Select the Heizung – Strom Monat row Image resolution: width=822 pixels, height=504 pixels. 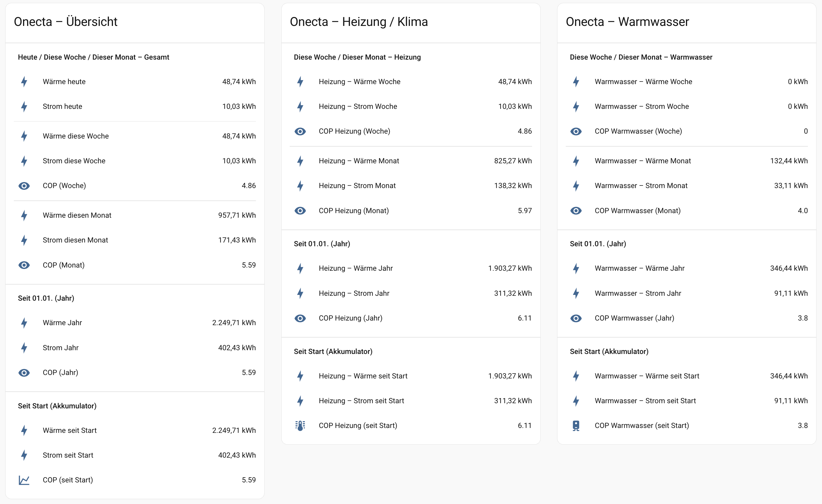pos(357,186)
